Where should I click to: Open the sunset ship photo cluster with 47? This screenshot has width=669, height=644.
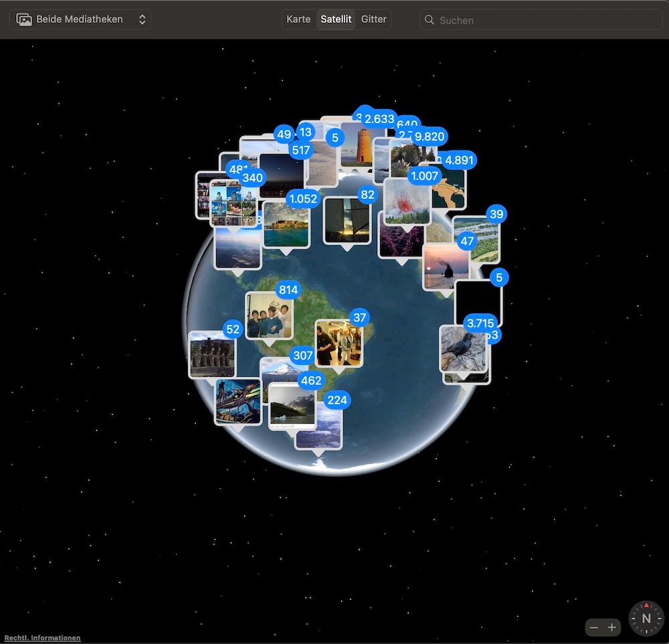pos(445,266)
